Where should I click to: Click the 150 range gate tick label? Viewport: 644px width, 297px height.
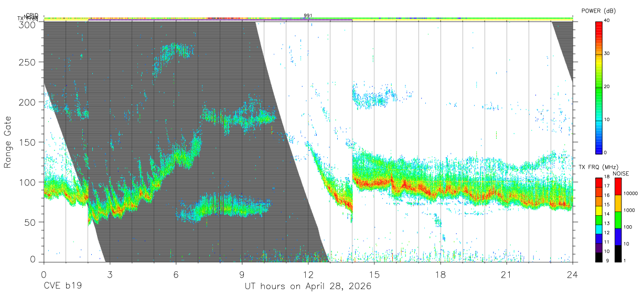[x=28, y=141]
